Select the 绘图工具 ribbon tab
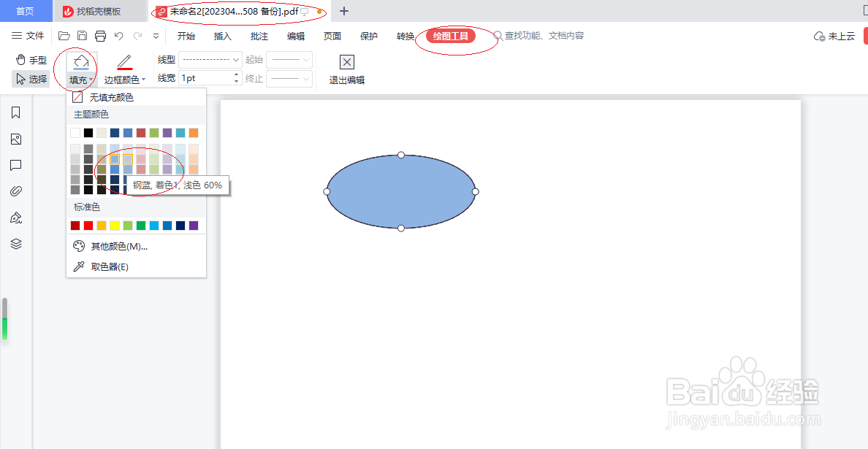The height and width of the screenshot is (449, 868). [x=451, y=37]
